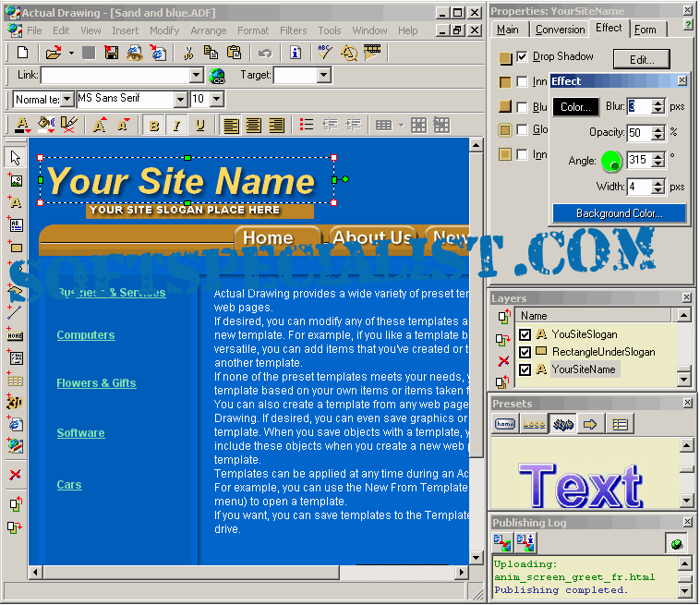
Task: Uncheck the Drop Shadow checkbox
Action: pyautogui.click(x=522, y=57)
